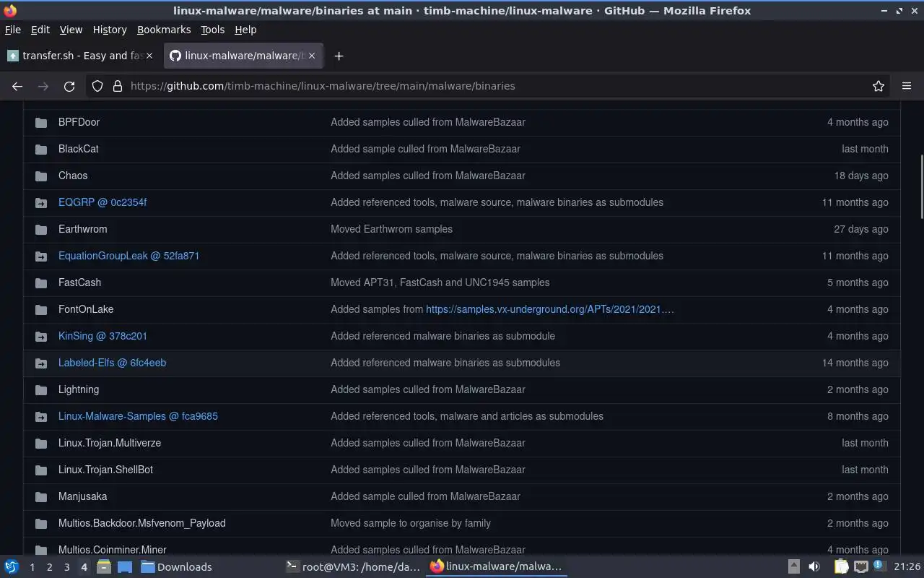Click the network tray icon
The image size is (924, 578).
point(861,567)
